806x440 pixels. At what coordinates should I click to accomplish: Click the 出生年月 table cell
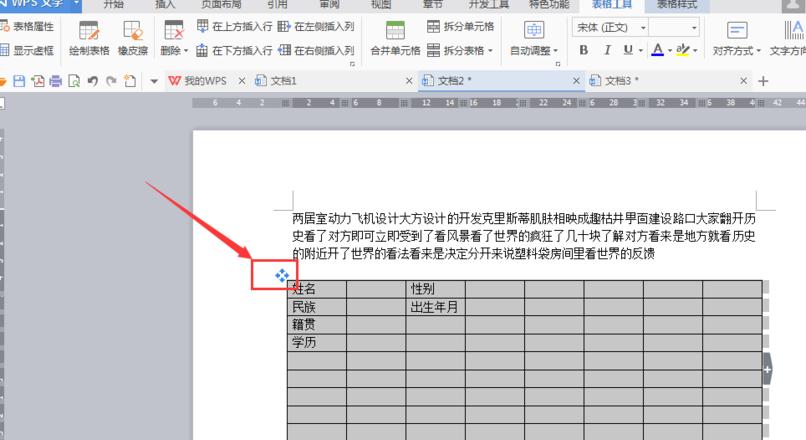coord(435,307)
